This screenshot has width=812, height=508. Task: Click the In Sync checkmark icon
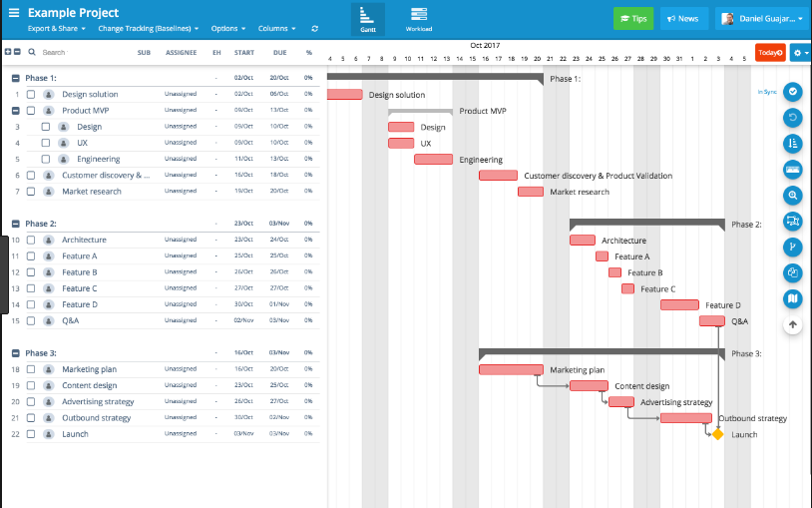click(793, 92)
